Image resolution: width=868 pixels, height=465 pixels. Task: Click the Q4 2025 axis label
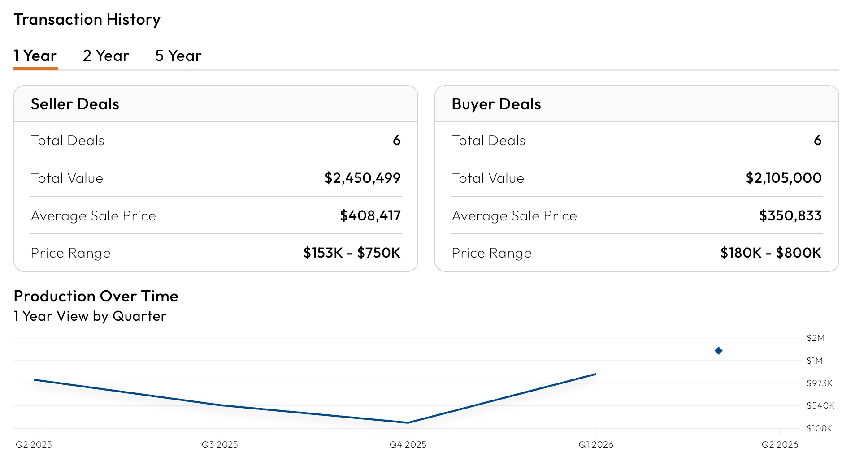tap(408, 444)
